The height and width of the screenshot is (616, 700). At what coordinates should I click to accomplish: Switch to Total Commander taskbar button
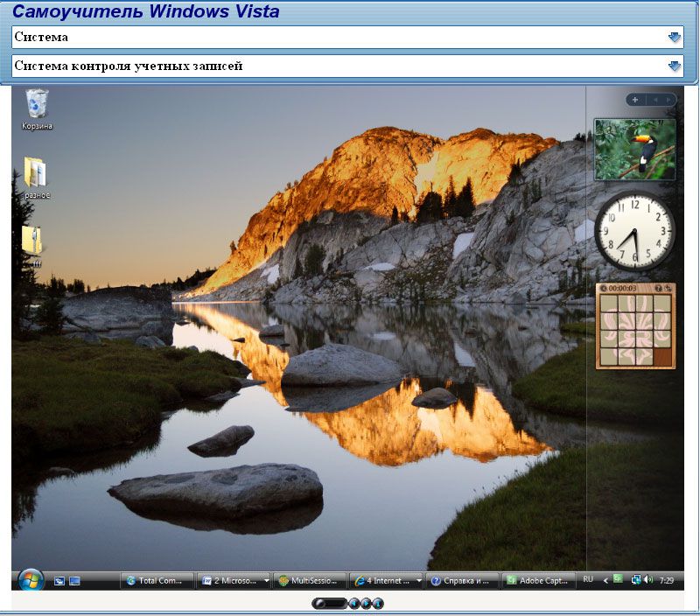155,580
